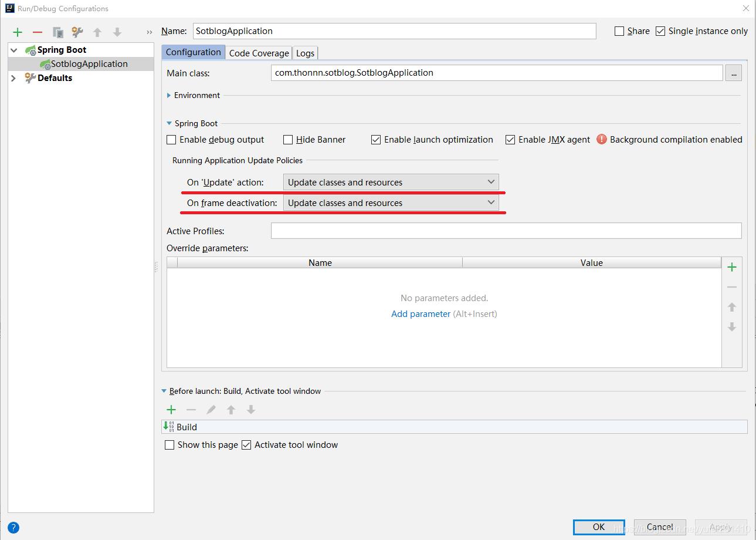Screen dimensions: 756x540
Task: Enable debug output checkbox
Action: (x=172, y=140)
